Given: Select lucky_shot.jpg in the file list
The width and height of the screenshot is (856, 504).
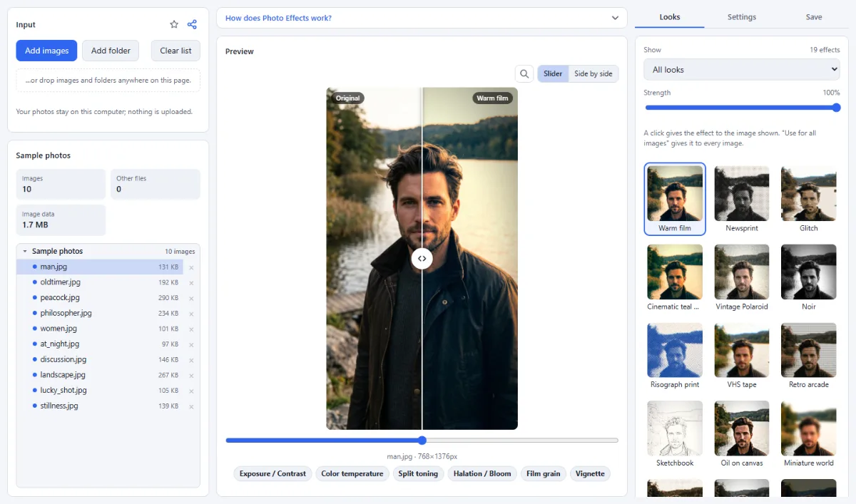Looking at the screenshot, I should (100, 391).
